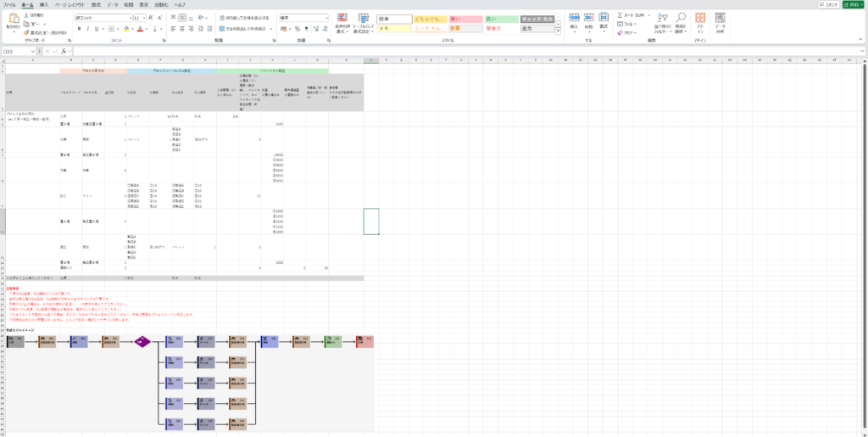Open the 挿入 (Insert) ribbon tab
Screen dimensions: 868x437
tap(43, 4)
